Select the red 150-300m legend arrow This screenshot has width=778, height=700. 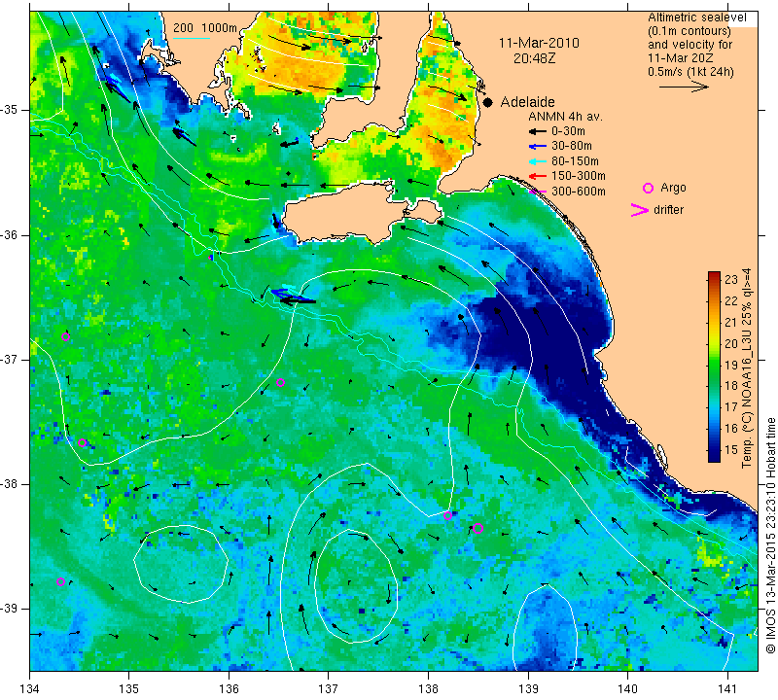click(538, 176)
